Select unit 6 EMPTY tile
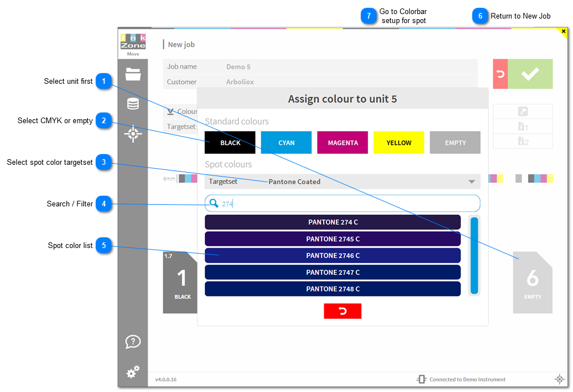 point(533,282)
